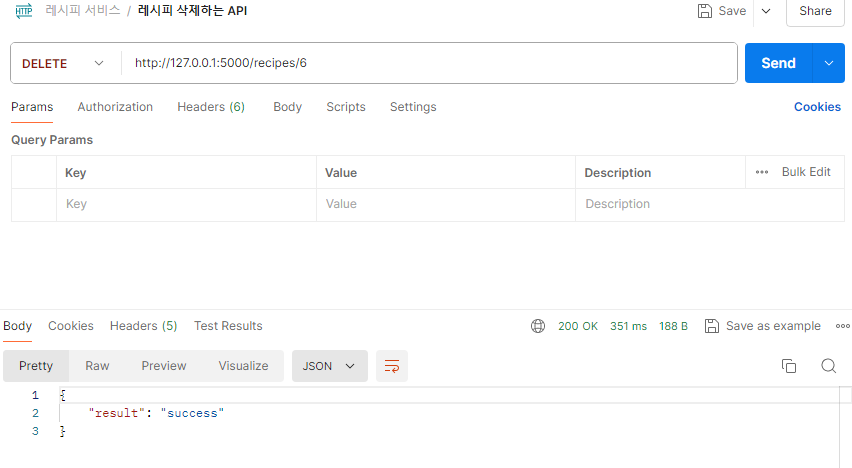Click Save as example

pyautogui.click(x=763, y=326)
